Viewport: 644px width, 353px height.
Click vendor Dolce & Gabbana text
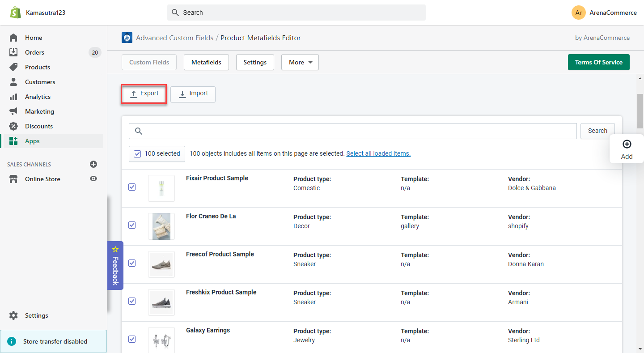coord(532,188)
